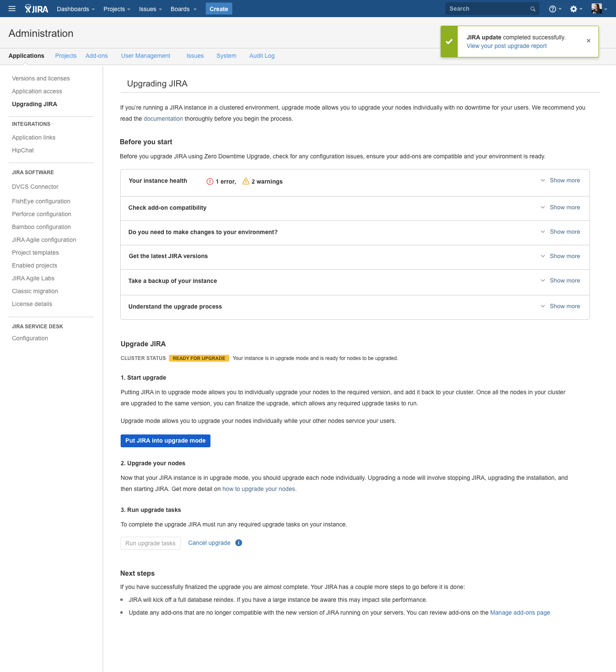Click the instance health warning icon
Screen dimensions: 616x672
pos(246,181)
